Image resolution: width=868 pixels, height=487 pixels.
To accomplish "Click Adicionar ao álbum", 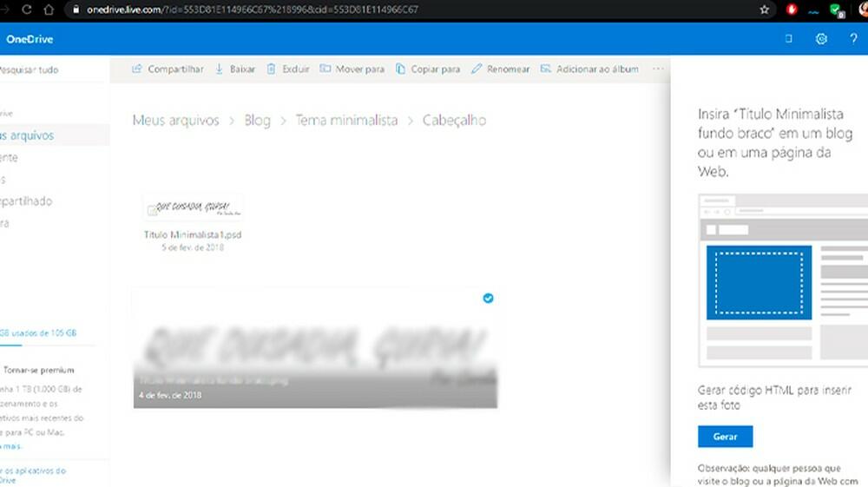I will pyautogui.click(x=589, y=69).
